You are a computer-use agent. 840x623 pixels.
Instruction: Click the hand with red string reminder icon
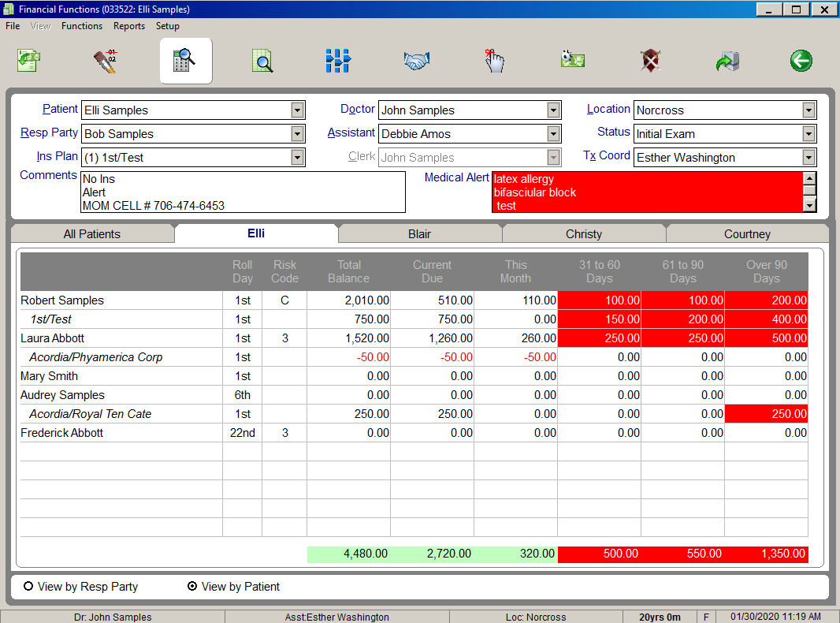[x=494, y=61]
